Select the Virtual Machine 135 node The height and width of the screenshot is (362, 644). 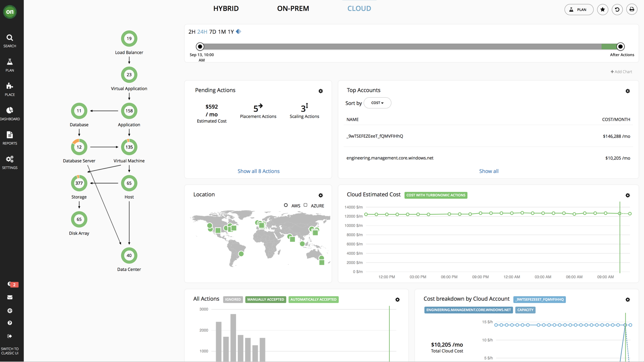(x=129, y=147)
